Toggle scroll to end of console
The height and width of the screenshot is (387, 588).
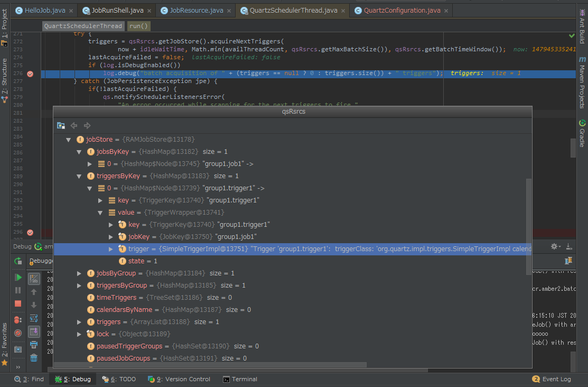[34, 331]
